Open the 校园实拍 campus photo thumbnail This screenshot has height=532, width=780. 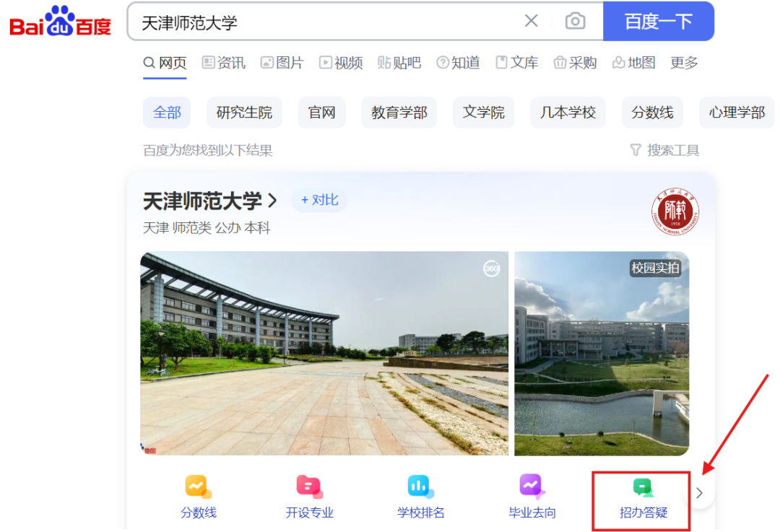(602, 354)
